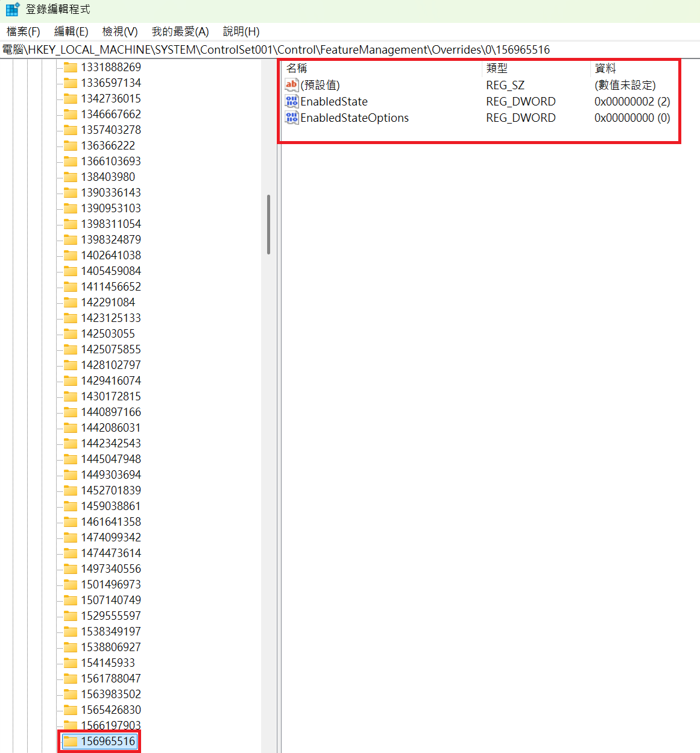Click folder icon of key 1430172815
Viewport: 700px width, 753px height.
tap(71, 396)
